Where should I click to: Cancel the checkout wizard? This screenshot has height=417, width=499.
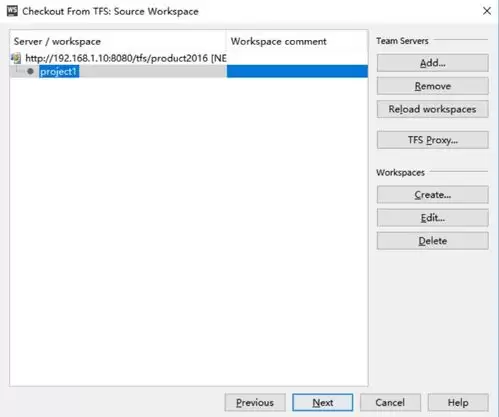pos(390,402)
